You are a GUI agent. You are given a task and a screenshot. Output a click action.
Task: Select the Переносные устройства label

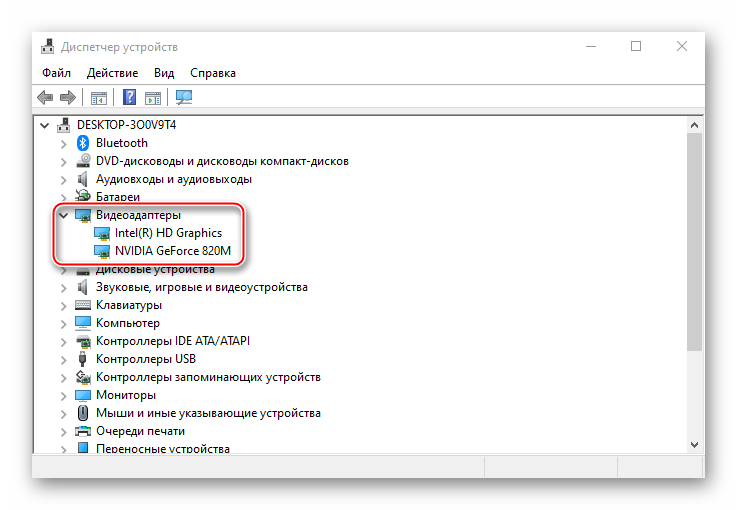click(163, 449)
